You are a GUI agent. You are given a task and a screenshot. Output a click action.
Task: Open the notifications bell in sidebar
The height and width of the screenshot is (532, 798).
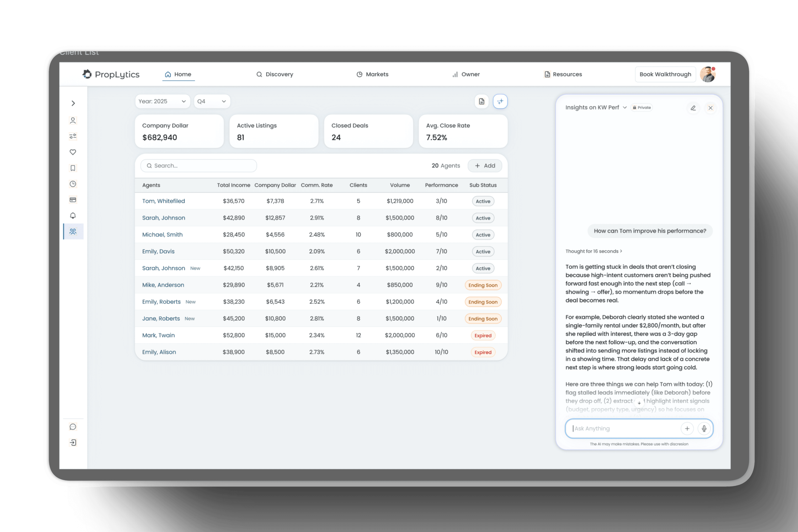[73, 216]
